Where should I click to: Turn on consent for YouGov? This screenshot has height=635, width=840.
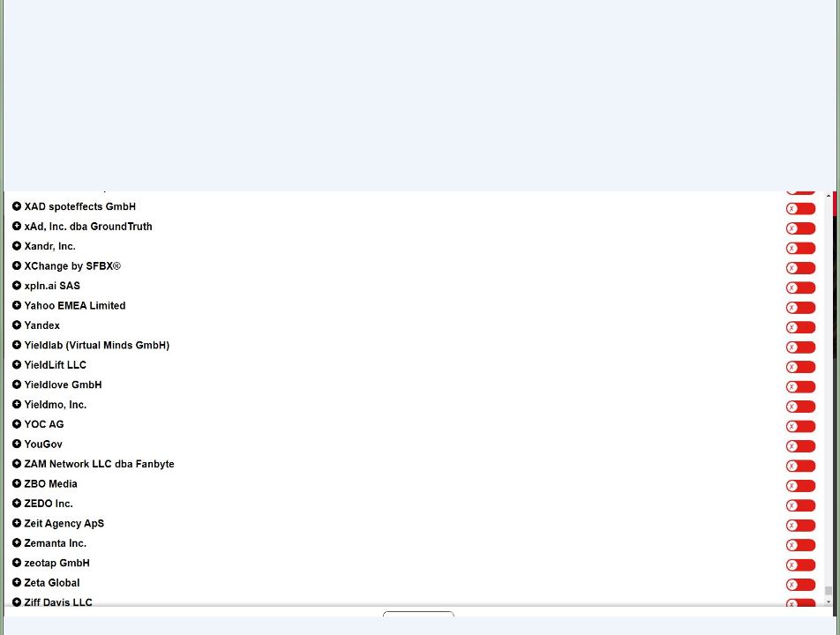coord(801,445)
